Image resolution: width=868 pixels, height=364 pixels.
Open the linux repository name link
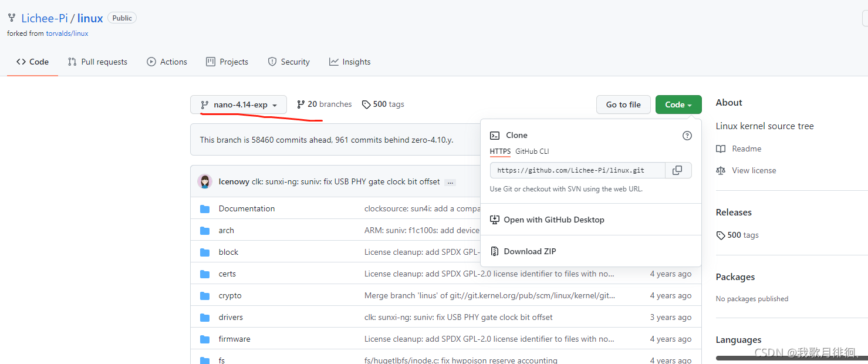[x=90, y=18]
